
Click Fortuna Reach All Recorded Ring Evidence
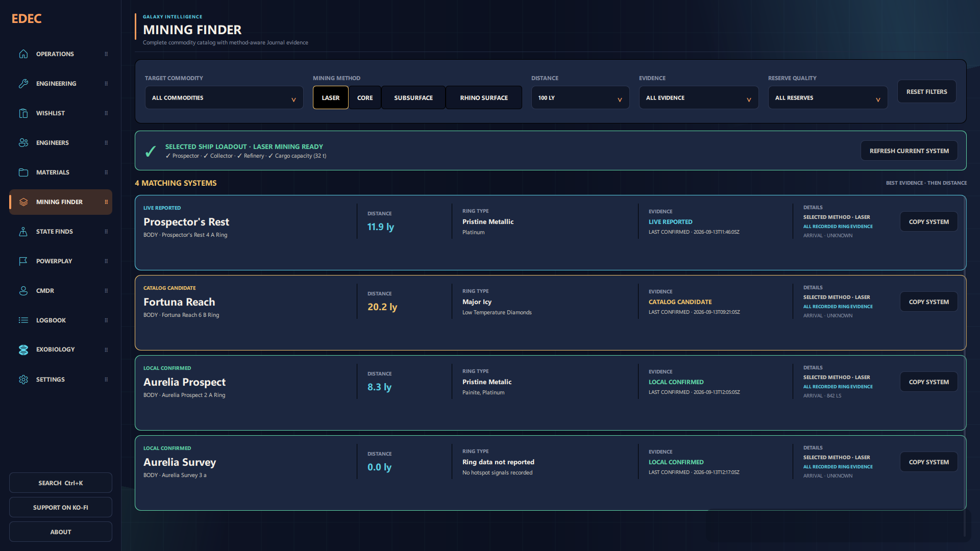(838, 307)
